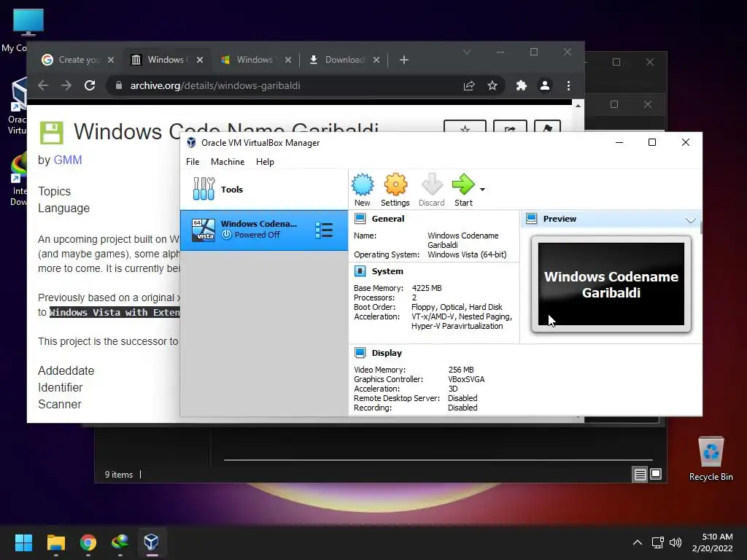Screen dimensions: 747x560
Task: Click the lock icon in address bar
Action: (119, 85)
